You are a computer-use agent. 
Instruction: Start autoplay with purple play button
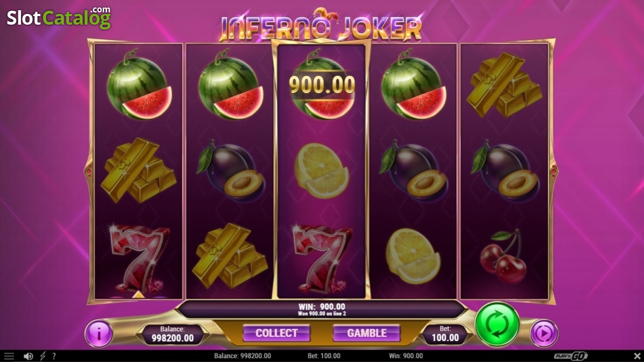[x=544, y=334]
